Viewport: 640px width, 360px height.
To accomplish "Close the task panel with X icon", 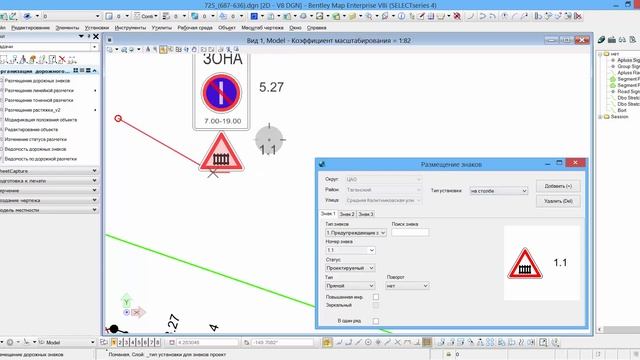I will click(96, 37).
